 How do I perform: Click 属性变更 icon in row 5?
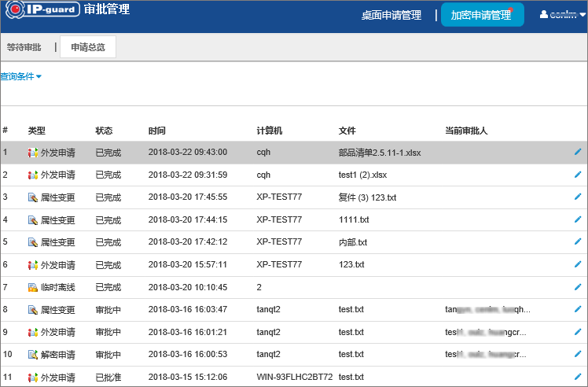coord(33,242)
